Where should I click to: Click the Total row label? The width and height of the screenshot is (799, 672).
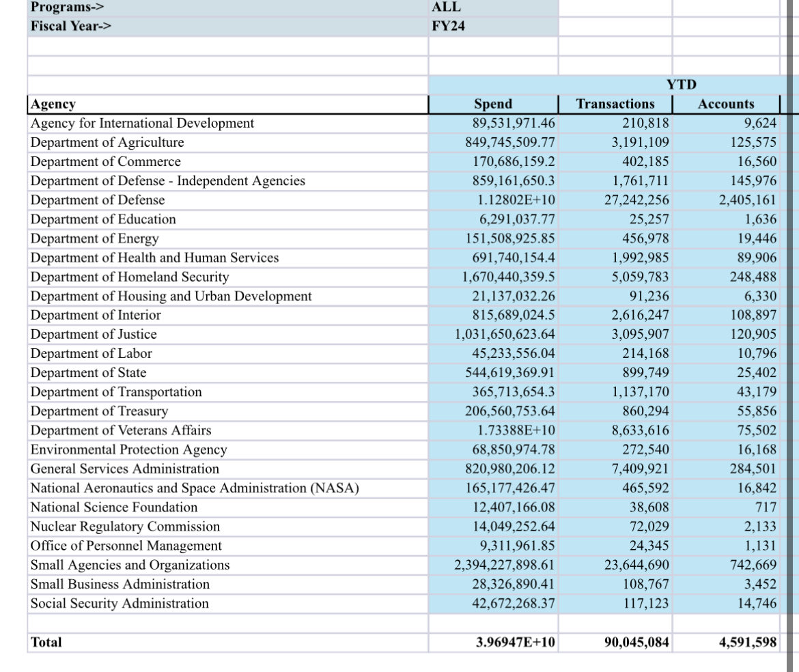pyautogui.click(x=227, y=642)
